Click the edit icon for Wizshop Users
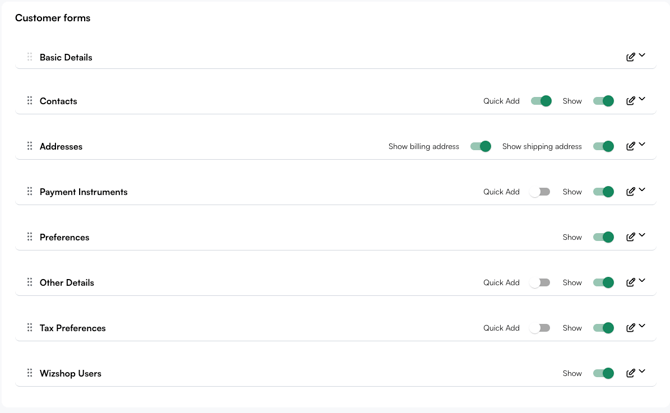Screen dimensions: 670x413 [x=630, y=373]
